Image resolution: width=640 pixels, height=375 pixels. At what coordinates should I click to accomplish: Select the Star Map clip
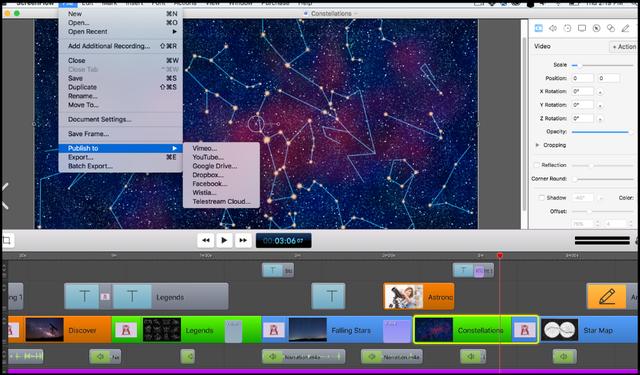(589, 330)
